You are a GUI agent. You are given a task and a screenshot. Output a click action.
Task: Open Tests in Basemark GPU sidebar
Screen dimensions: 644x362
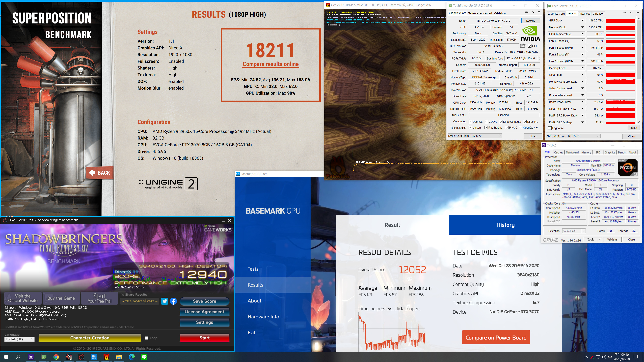pos(253,269)
